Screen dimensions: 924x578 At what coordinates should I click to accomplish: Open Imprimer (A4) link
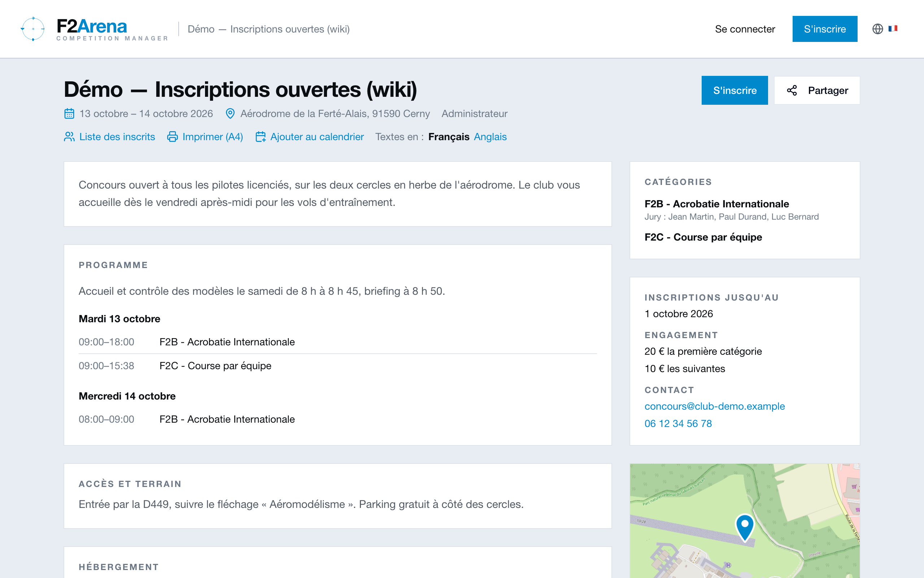coord(205,137)
